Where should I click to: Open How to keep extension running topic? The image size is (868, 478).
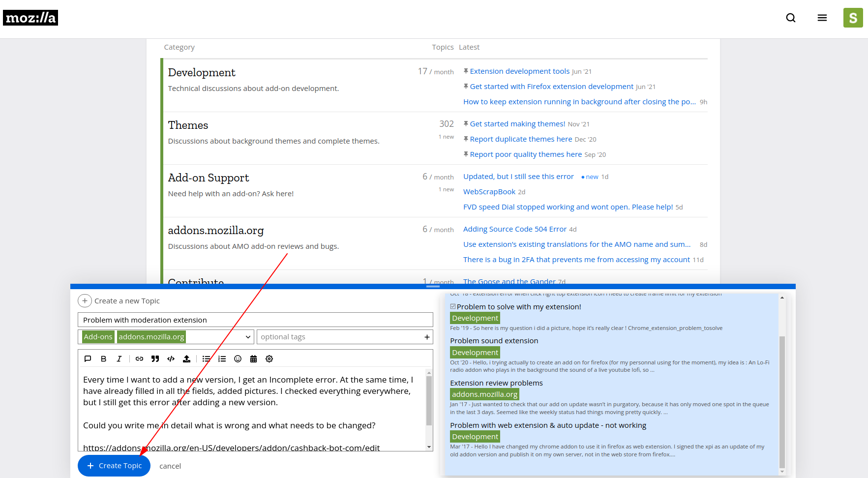pyautogui.click(x=579, y=102)
